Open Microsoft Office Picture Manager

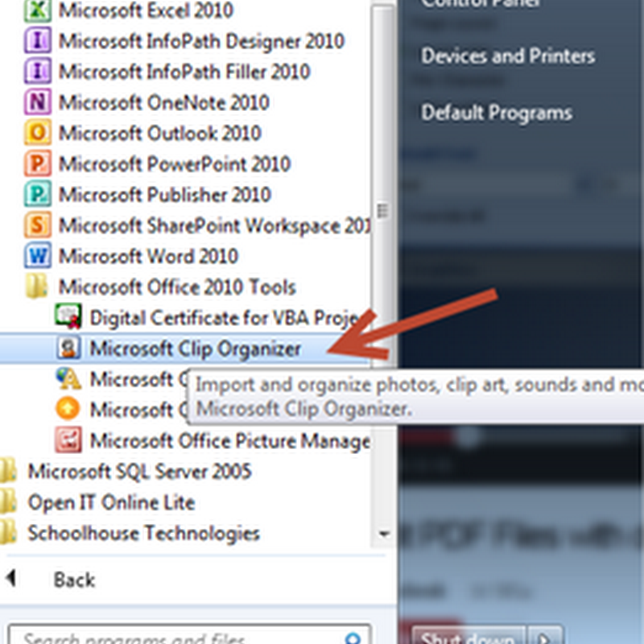(230, 440)
